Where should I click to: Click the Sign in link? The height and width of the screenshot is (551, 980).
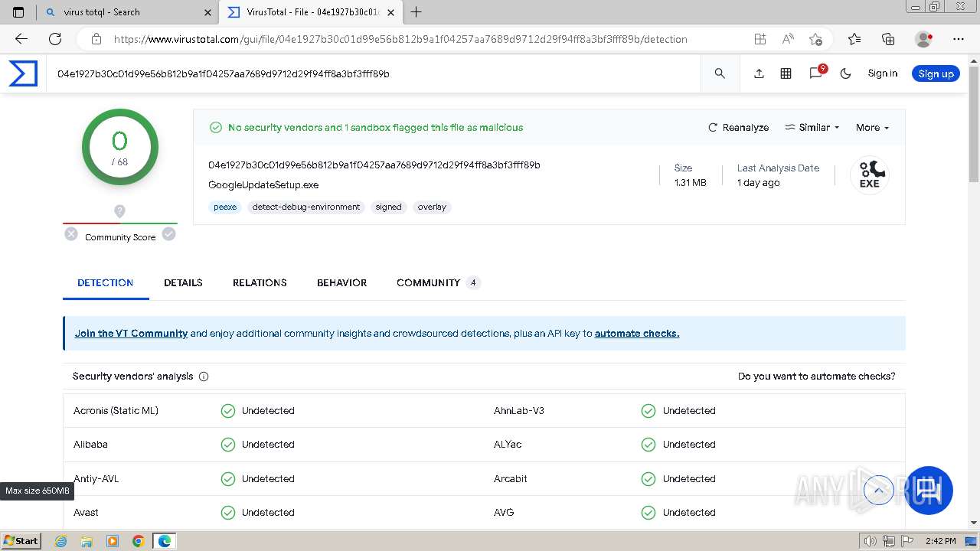tap(882, 73)
